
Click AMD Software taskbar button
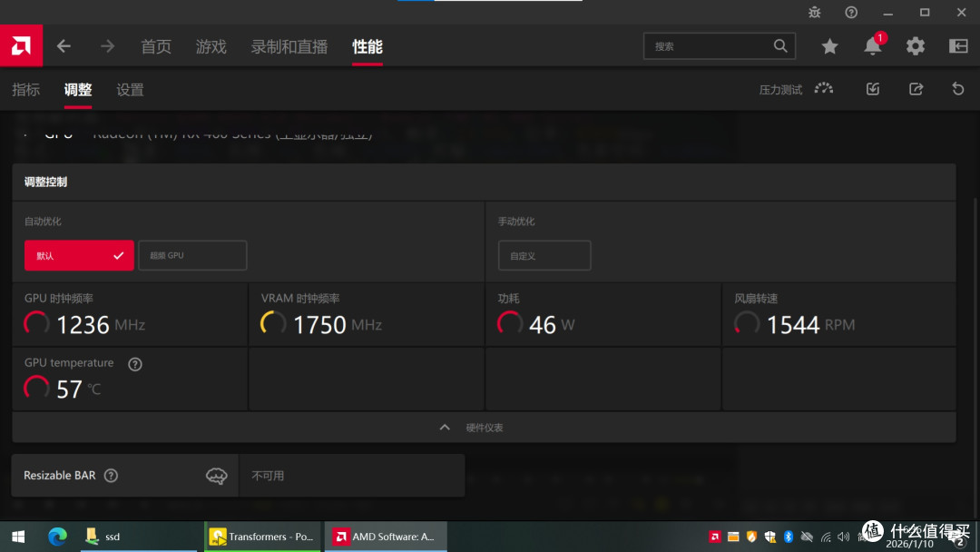pos(386,537)
